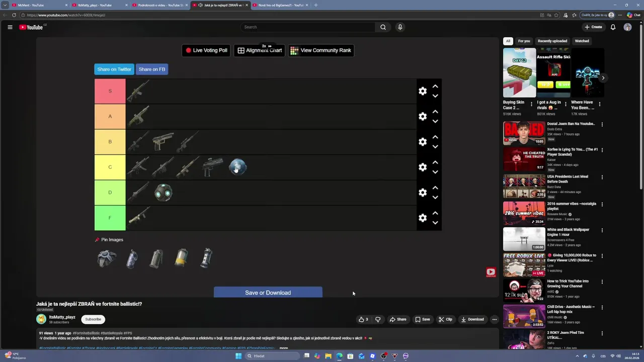This screenshot has height=362, width=644.
Task: Open YouTube notifications bell
Action: pyautogui.click(x=613, y=27)
